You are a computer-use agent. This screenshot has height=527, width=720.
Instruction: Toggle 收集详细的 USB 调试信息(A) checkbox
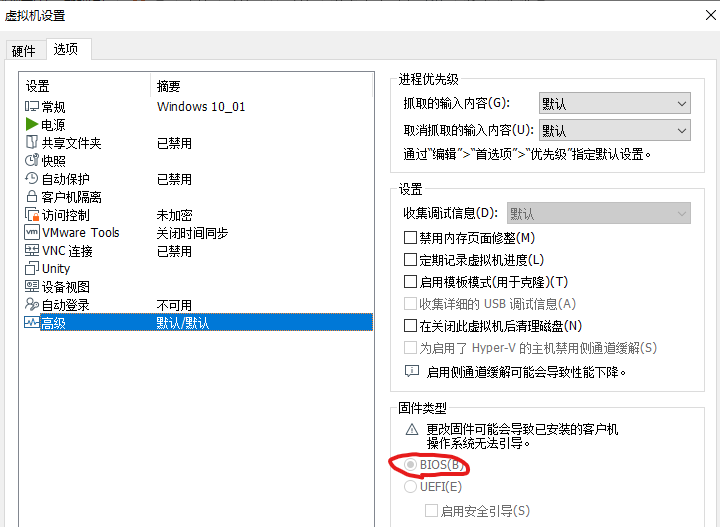coord(410,303)
